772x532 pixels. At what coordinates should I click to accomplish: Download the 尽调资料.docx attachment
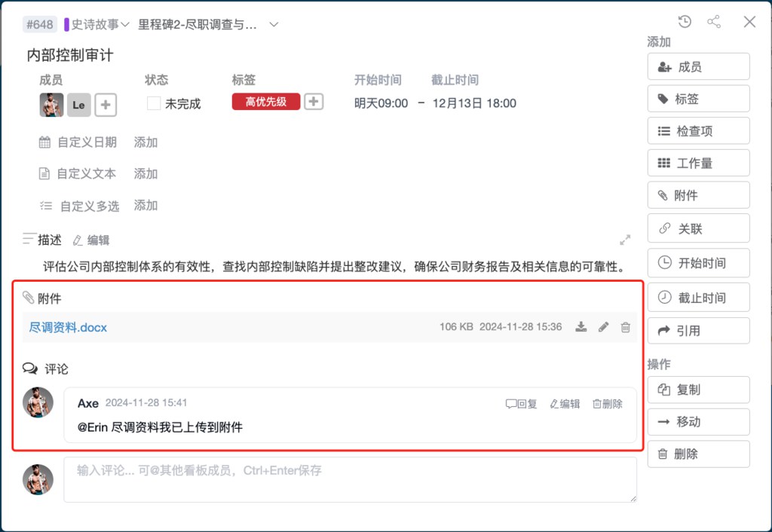point(581,327)
